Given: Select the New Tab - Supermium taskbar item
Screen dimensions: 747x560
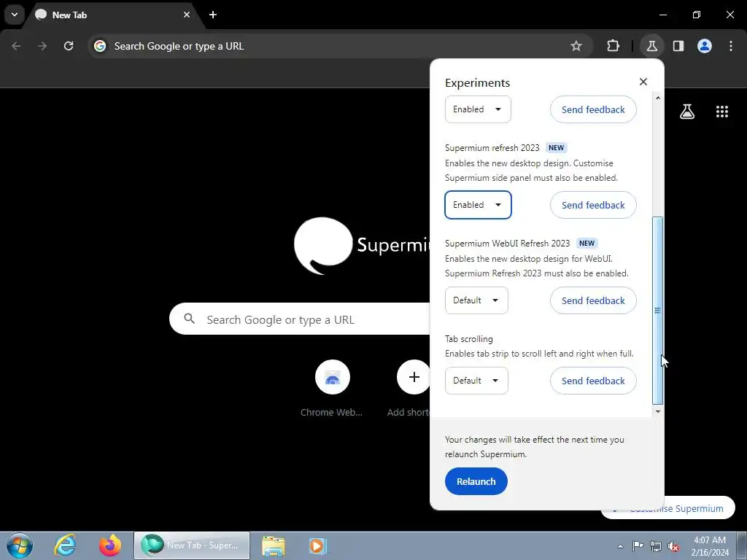Looking at the screenshot, I should 192,545.
